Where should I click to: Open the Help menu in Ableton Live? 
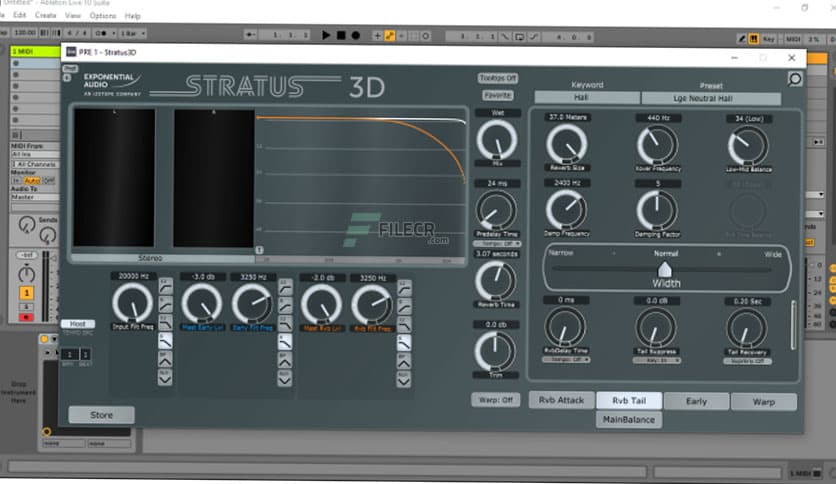(133, 16)
